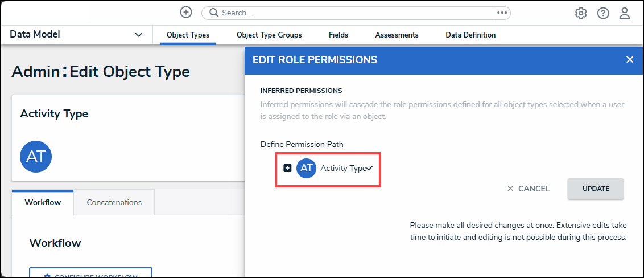Expand the Activity Type tree node
644x278 pixels.
pos(287,168)
